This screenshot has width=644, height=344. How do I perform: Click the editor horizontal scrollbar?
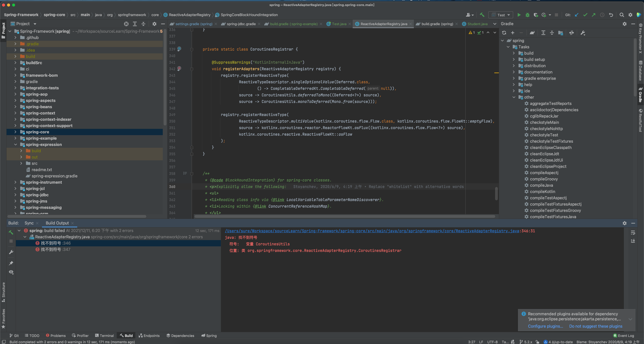345,216
